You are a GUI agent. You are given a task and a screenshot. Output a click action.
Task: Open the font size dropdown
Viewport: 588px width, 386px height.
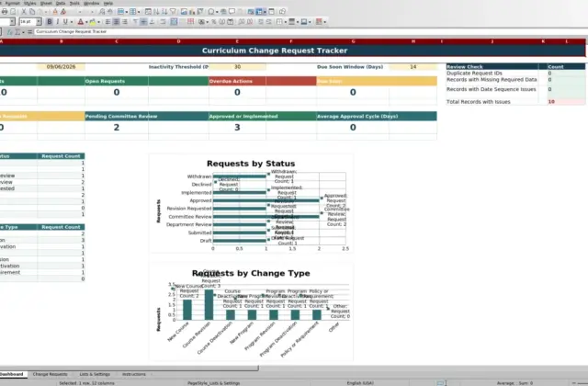point(39,22)
